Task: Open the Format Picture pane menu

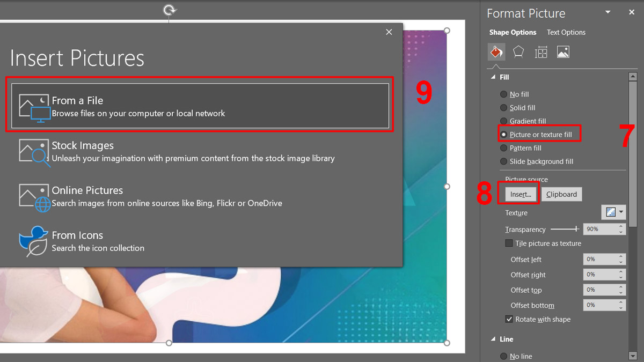Action: coord(608,12)
